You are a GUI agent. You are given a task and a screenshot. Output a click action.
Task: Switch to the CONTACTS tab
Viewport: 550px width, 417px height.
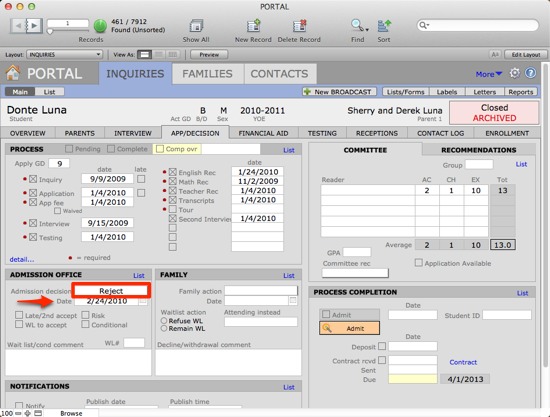point(280,74)
